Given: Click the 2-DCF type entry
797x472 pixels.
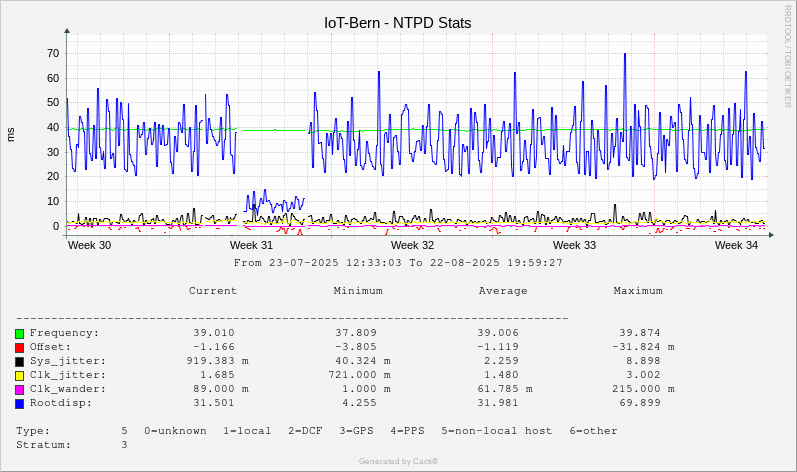Looking at the screenshot, I should coord(305,431).
